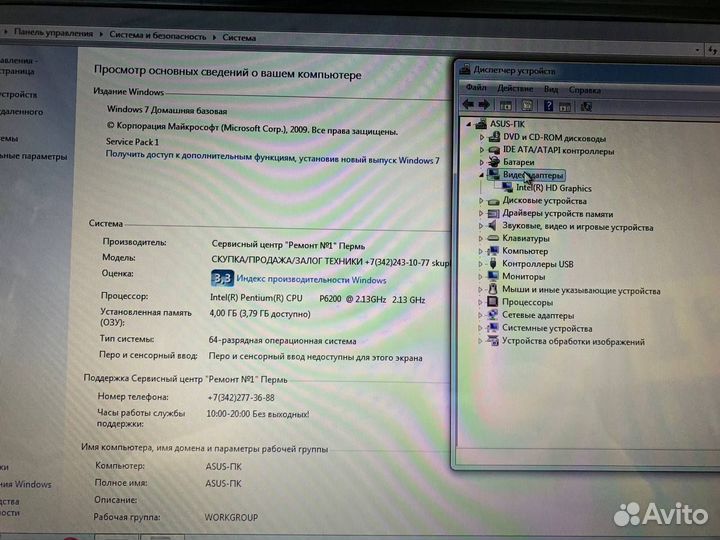Click the Back arrow in Device Manager toolbar
The image size is (720, 540).
(468, 105)
